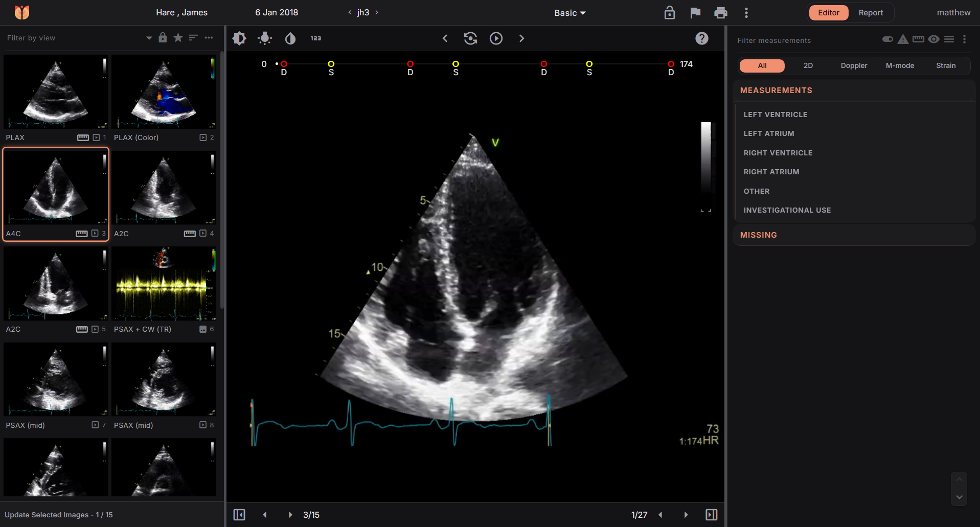
Task: Open the Basic layout dropdown
Action: click(569, 12)
